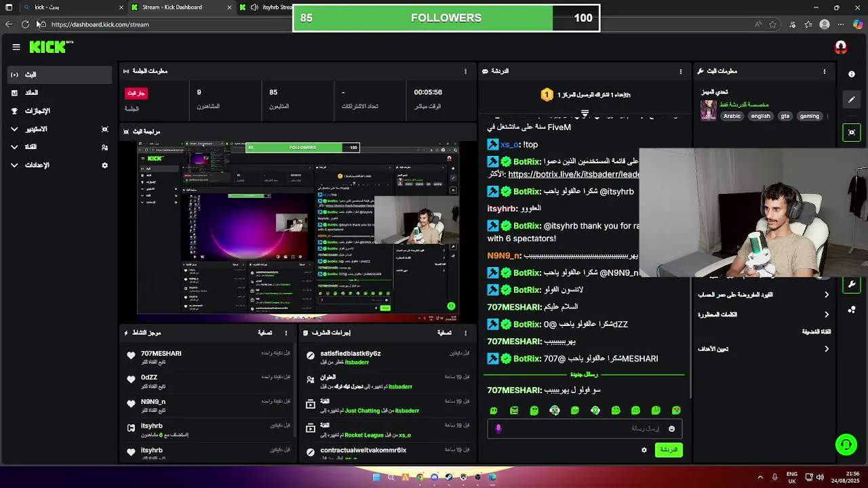
Task: Click the ban icon beside satisfiedblastk6y6z
Action: click(311, 355)
